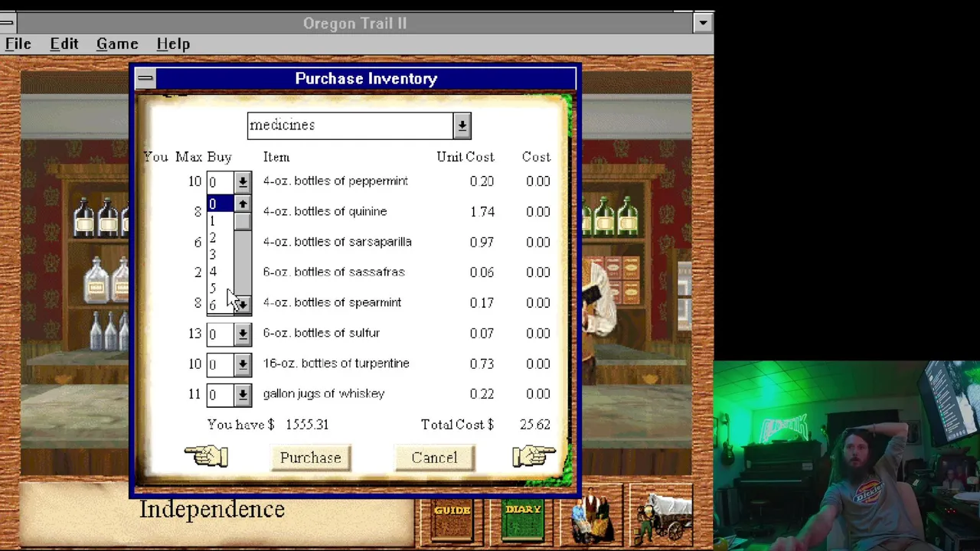Click '4-oz. bottles of peppermint' item
The image size is (980, 551).
pyautogui.click(x=335, y=181)
